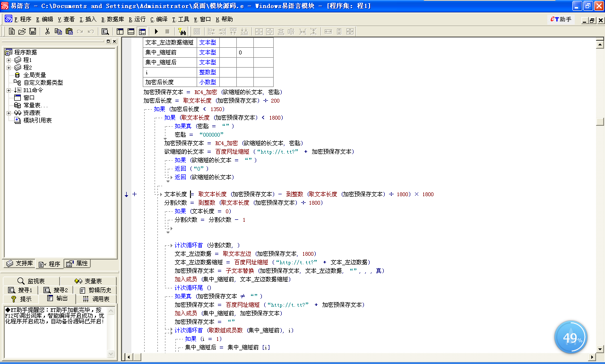Expand the Dll命令 tree node
This screenshot has height=364, width=605.
coord(9,90)
